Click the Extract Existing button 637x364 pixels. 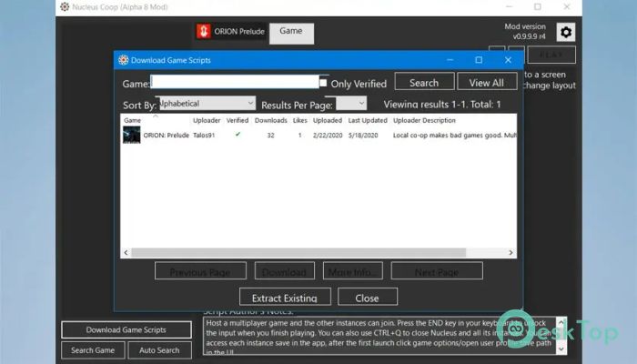pos(285,297)
